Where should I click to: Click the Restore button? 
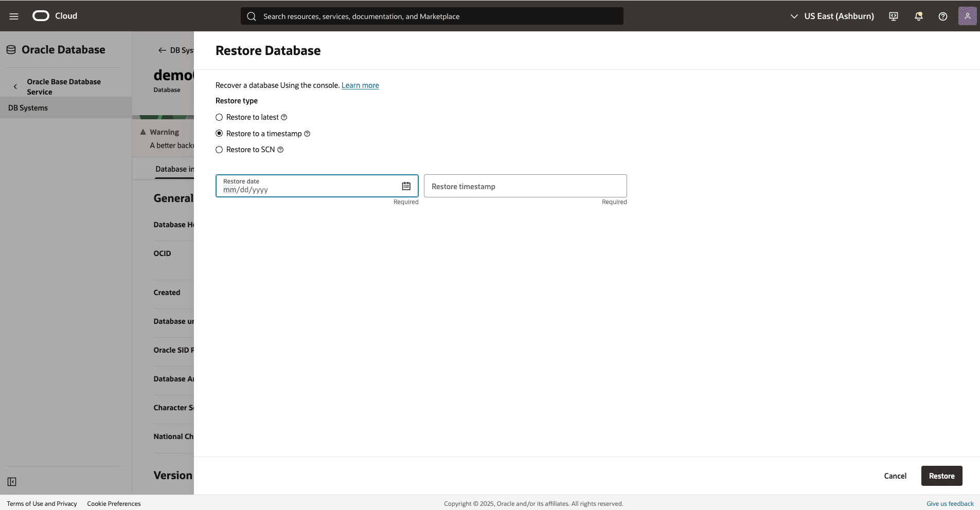941,476
